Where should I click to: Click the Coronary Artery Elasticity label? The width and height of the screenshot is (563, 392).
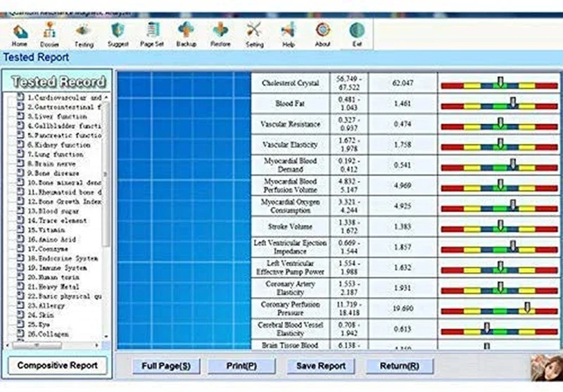coord(290,288)
